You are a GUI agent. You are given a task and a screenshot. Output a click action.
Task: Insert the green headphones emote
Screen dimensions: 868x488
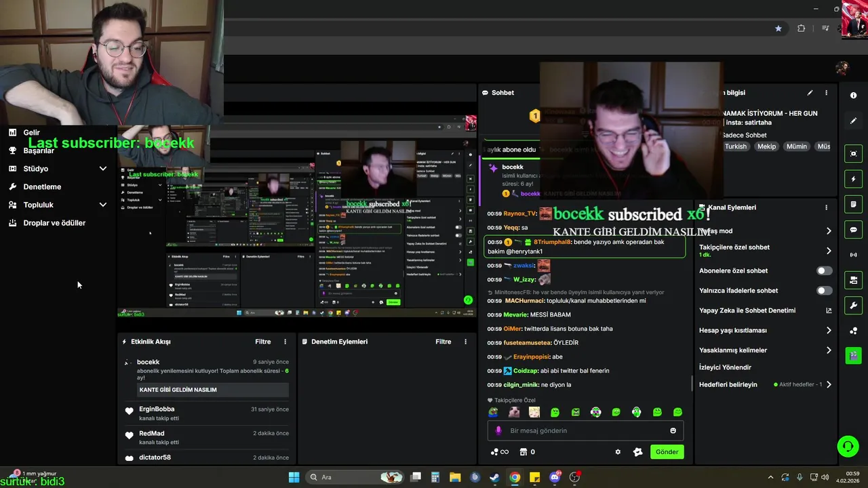pos(637,412)
